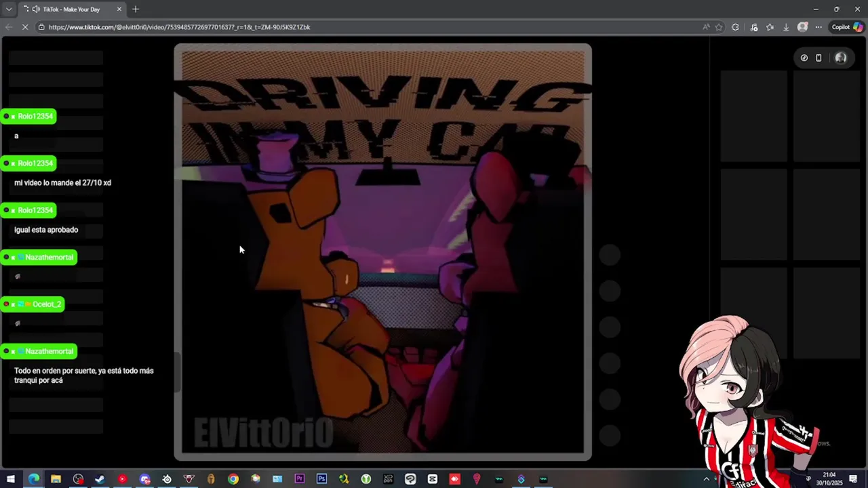Open Edge Settings and more menu
Image resolution: width=868 pixels, height=488 pixels.
tap(818, 27)
